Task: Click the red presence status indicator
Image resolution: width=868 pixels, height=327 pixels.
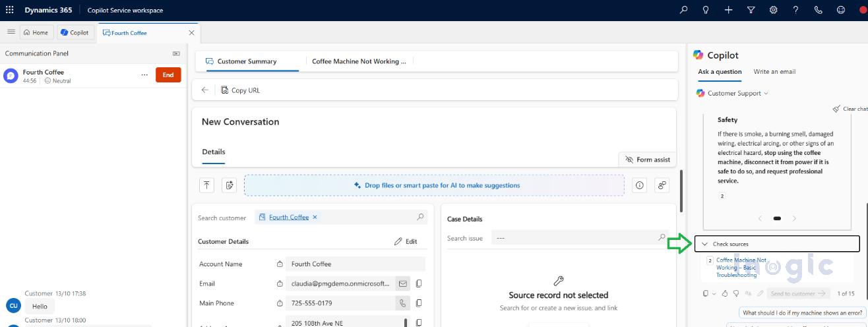Action: (863, 10)
